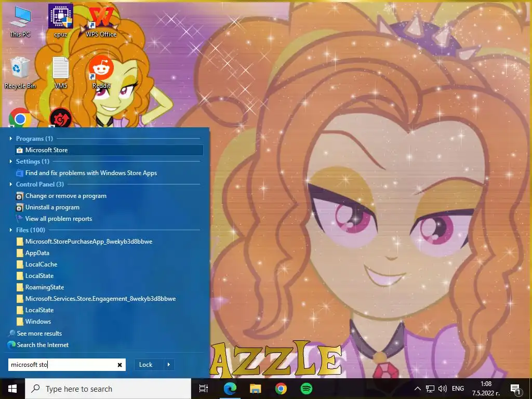Open Microsoft Store from Programs results
Screen dimensions: 532x399
coord(109,150)
